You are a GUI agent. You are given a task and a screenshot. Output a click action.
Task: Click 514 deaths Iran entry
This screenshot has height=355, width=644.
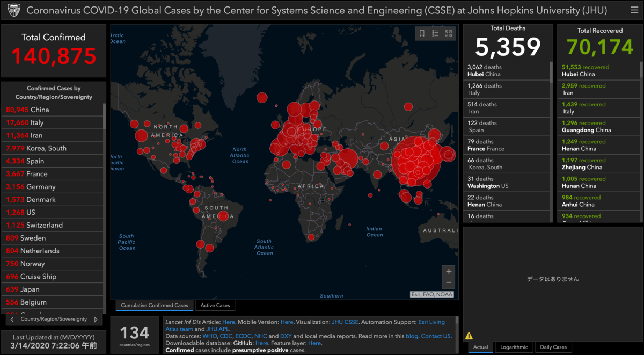[x=506, y=108]
